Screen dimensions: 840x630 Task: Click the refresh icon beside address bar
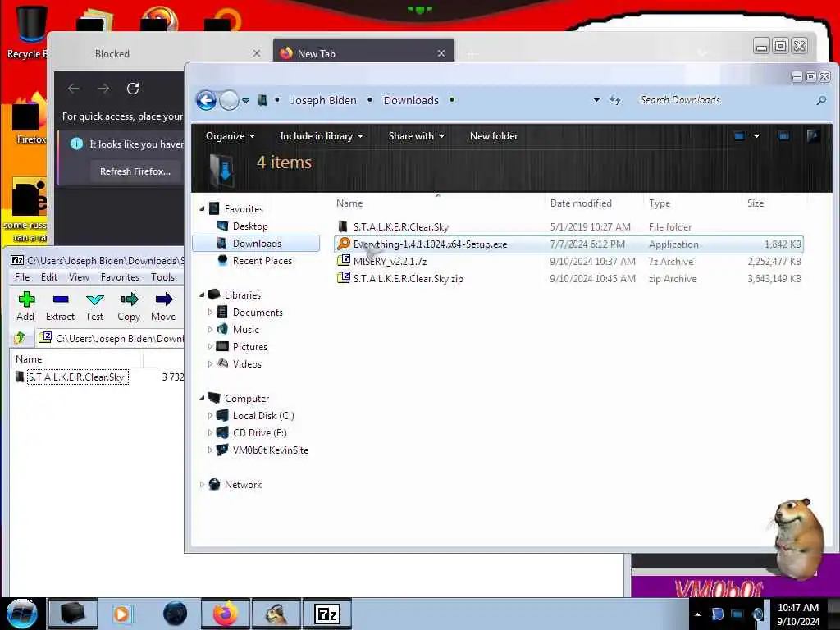coord(615,100)
